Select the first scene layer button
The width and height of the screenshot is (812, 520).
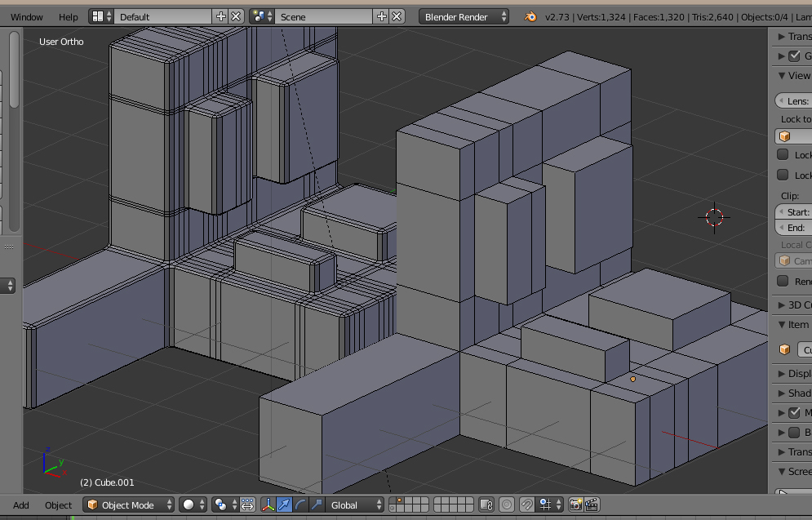pyautogui.click(x=393, y=501)
